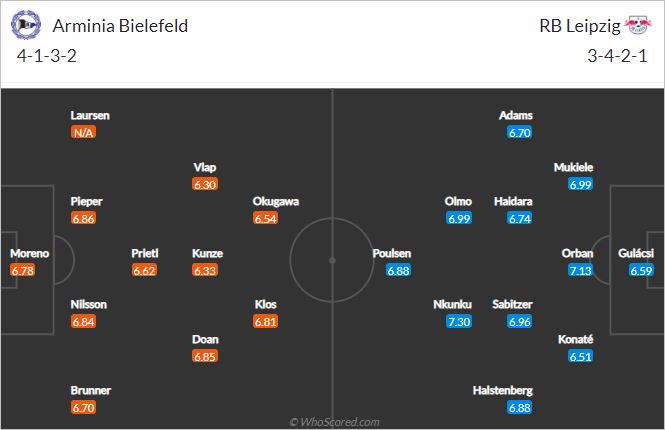Open RB Leipzig team name link
665x430 pixels.
(x=580, y=26)
